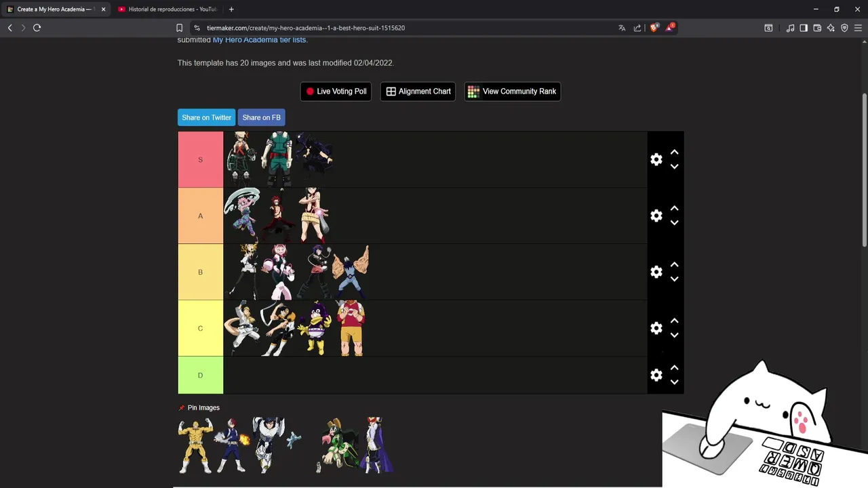Move A tier row down with arrow

pyautogui.click(x=674, y=223)
